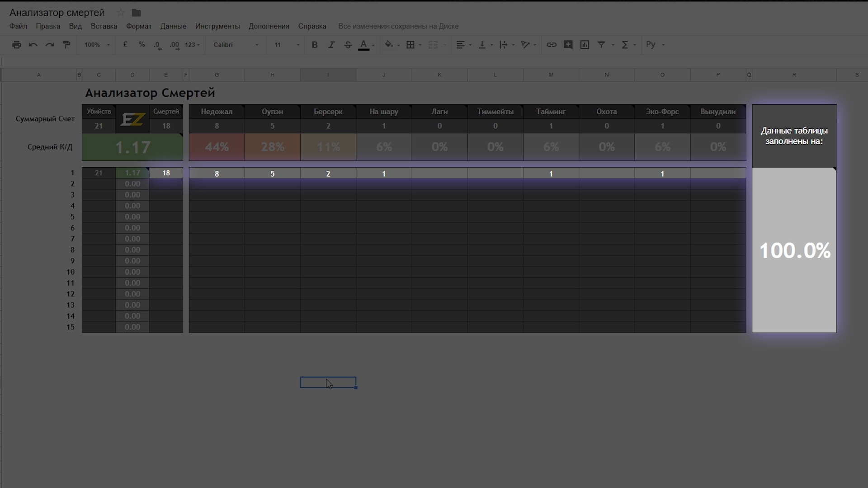Open the more formats 123 dropdown
The image size is (868, 488).
pos(192,45)
